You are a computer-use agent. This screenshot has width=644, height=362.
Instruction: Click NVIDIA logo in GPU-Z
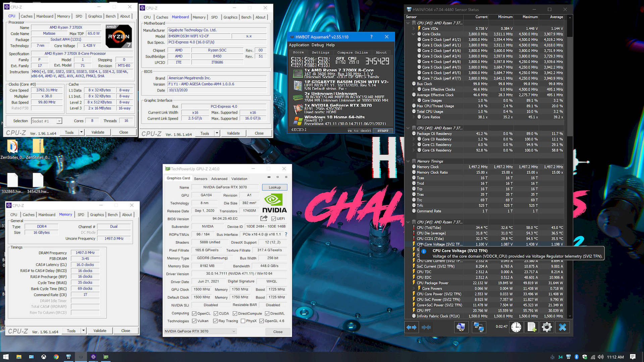(274, 203)
